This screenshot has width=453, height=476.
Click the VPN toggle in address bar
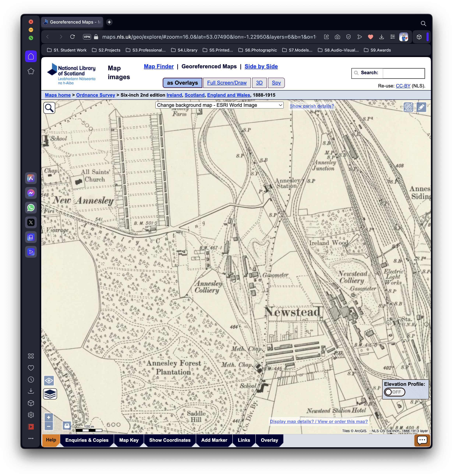point(87,37)
